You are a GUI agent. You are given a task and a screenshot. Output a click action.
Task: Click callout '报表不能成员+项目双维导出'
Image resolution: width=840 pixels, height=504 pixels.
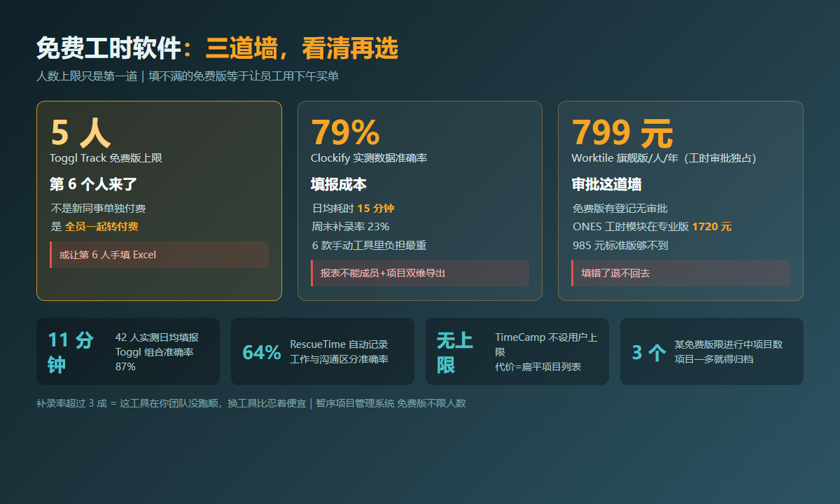pyautogui.click(x=420, y=273)
